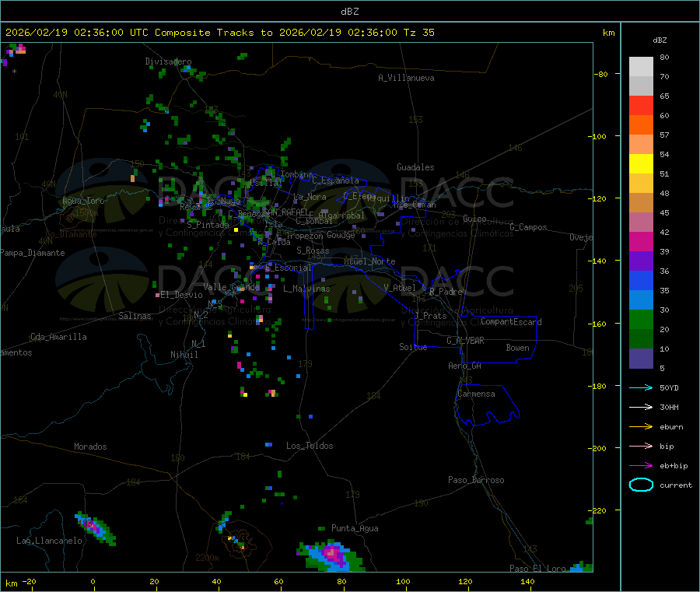Viewport: 700px width, 592px height.
Task: Click the 57 dBZ orange legend swatch
Action: 641,125
